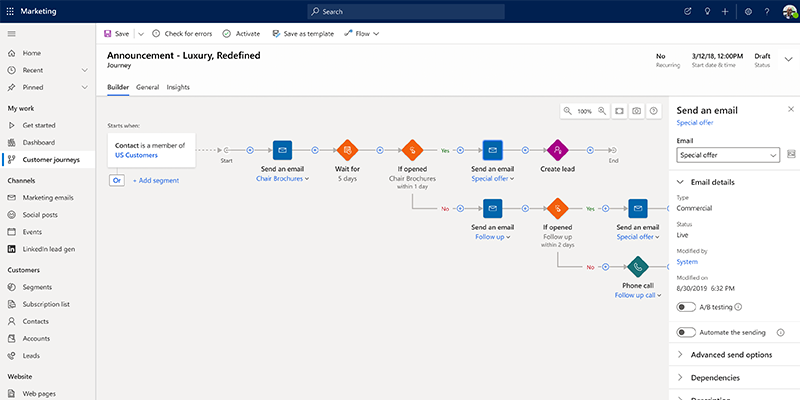Viewport: 800px width, 400px height.
Task: Zoom in the journey canvas
Action: (602, 111)
